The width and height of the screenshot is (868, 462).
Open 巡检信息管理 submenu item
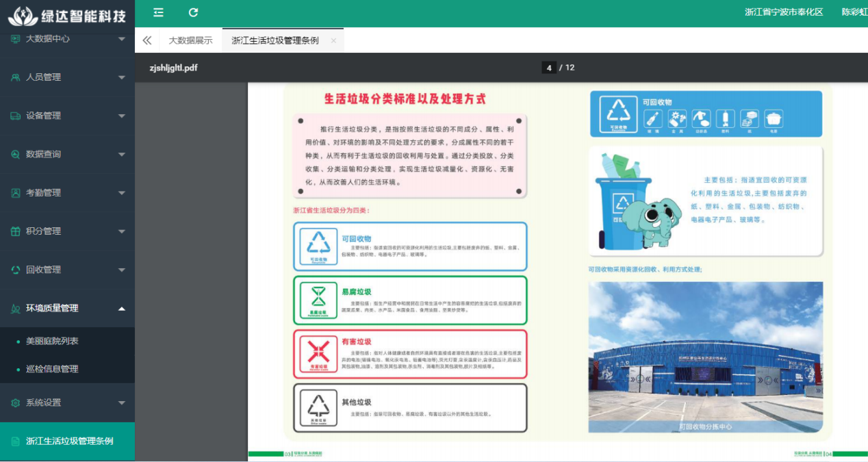point(52,369)
